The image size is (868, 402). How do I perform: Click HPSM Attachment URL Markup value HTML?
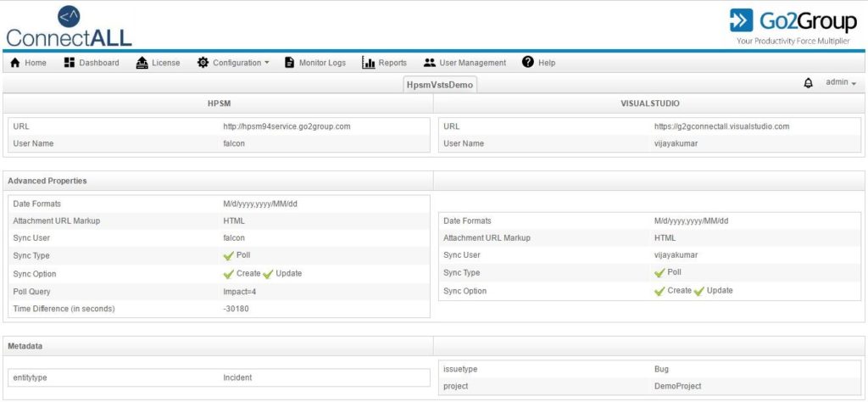tap(234, 221)
